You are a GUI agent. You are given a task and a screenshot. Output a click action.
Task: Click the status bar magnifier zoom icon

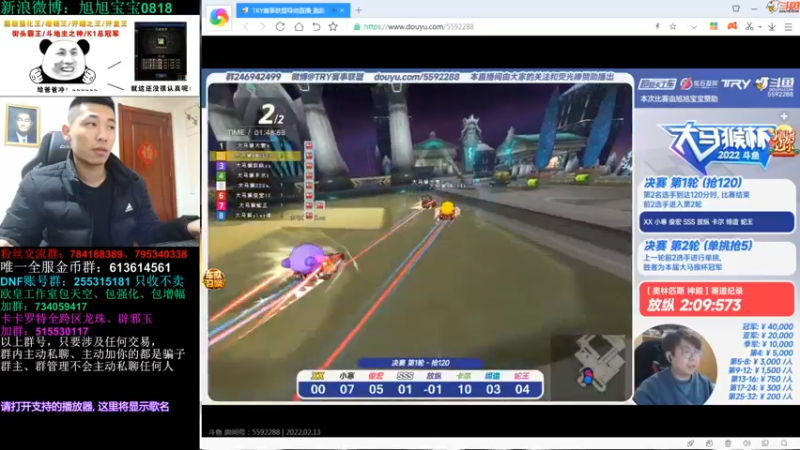[784, 443]
